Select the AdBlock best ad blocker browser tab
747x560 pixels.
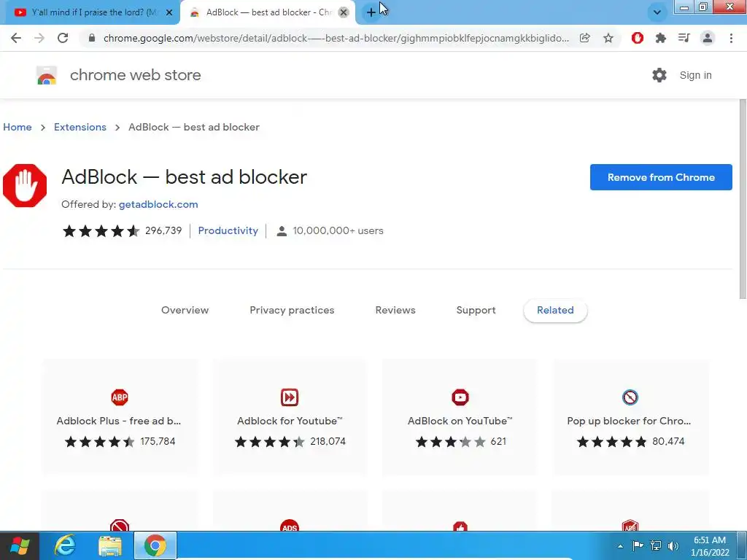(269, 12)
